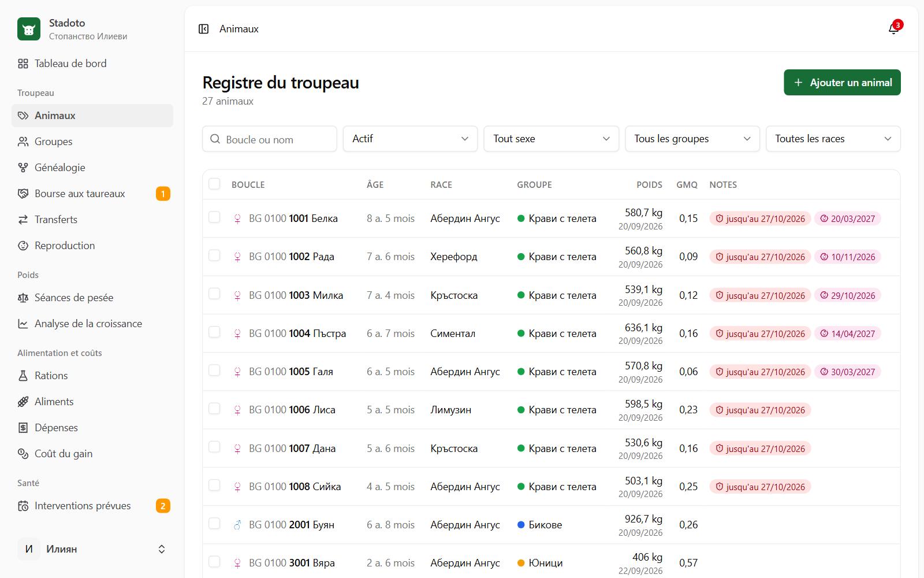Click the male sex icon beside Буян

click(237, 525)
